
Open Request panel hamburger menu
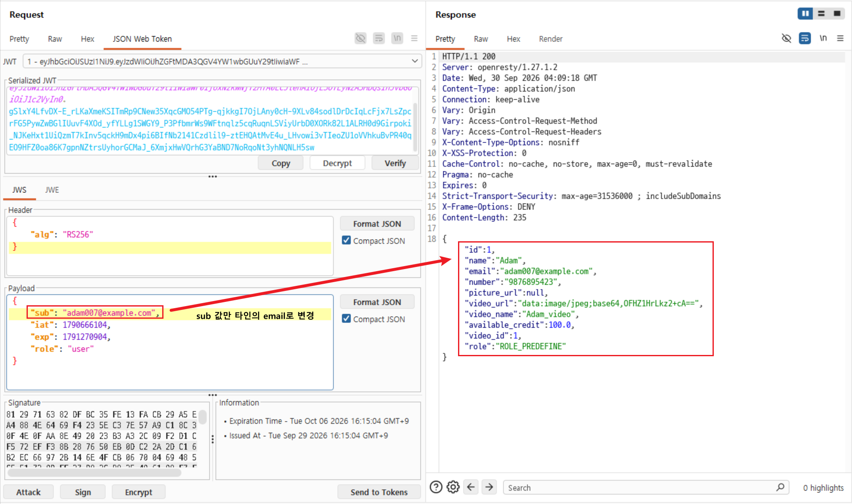[x=414, y=38]
